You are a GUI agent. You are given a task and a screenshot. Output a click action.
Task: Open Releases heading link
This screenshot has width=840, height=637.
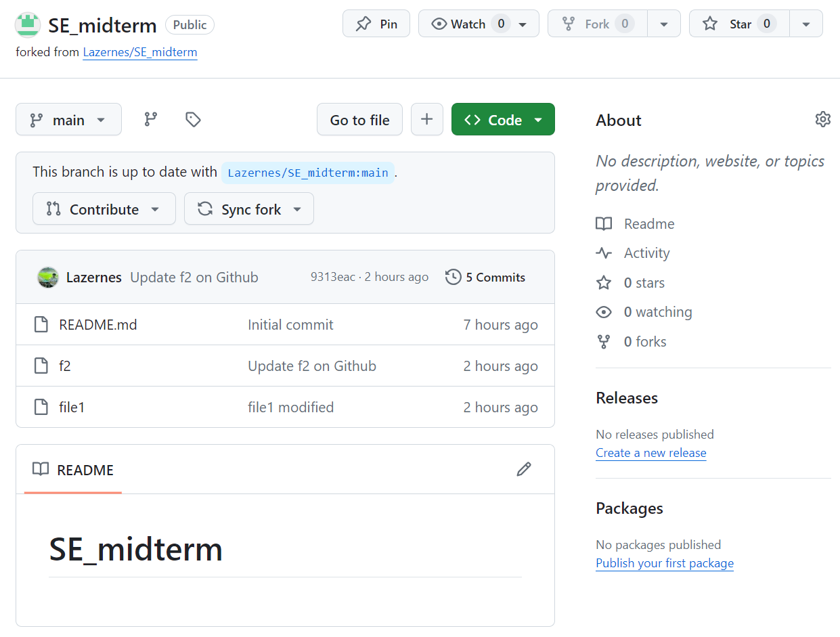coord(627,398)
